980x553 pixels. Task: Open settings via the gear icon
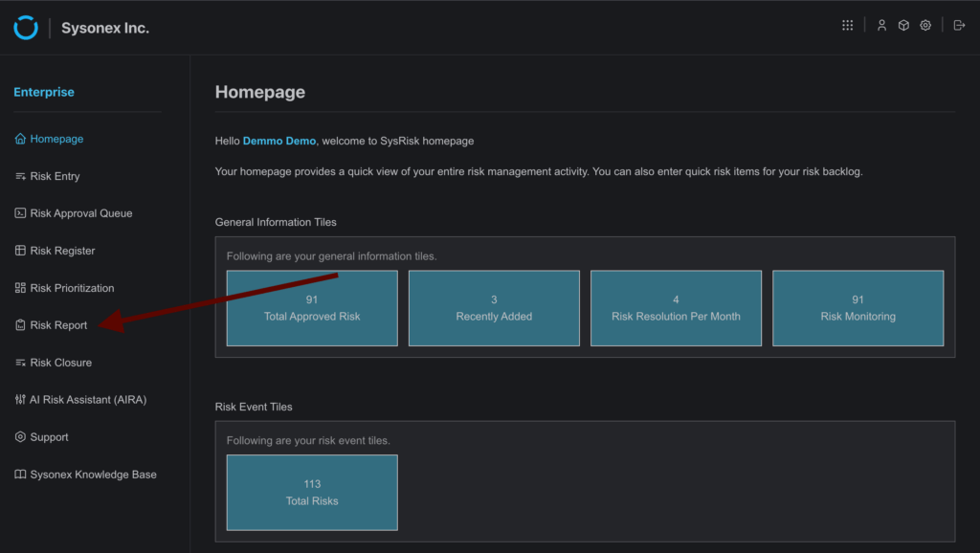[x=925, y=26]
